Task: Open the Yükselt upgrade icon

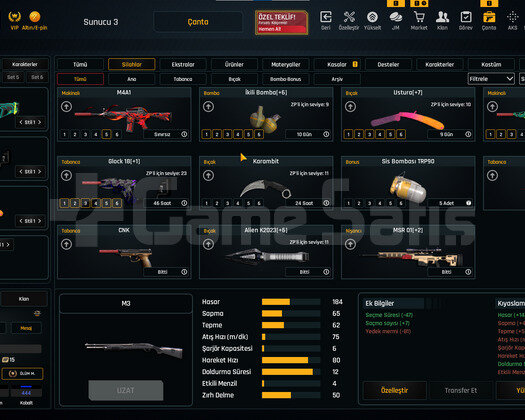Action: click(x=372, y=17)
